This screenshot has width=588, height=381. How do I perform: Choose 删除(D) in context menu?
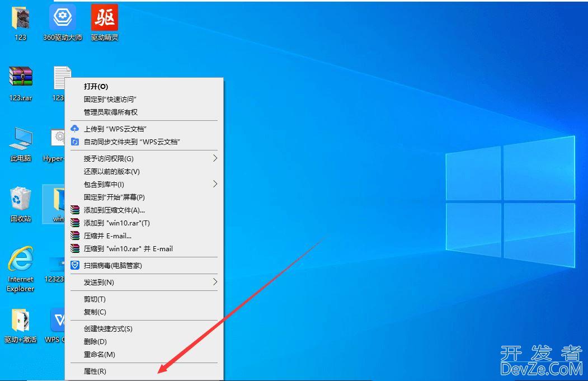[x=144, y=341]
